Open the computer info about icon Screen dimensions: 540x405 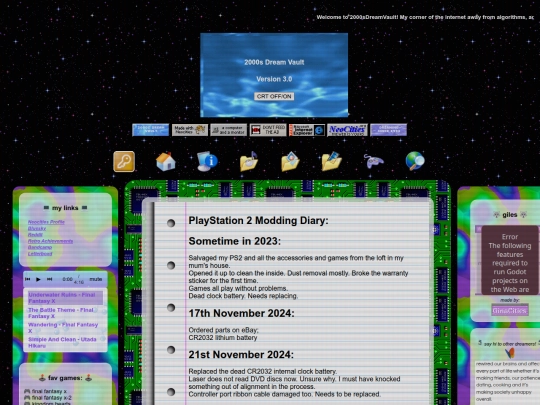[x=207, y=161]
